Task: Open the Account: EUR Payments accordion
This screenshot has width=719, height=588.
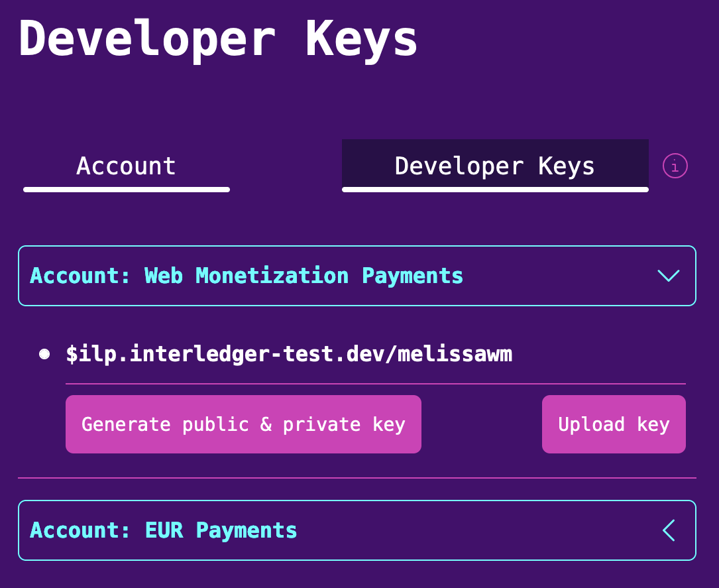Action: 358,530
